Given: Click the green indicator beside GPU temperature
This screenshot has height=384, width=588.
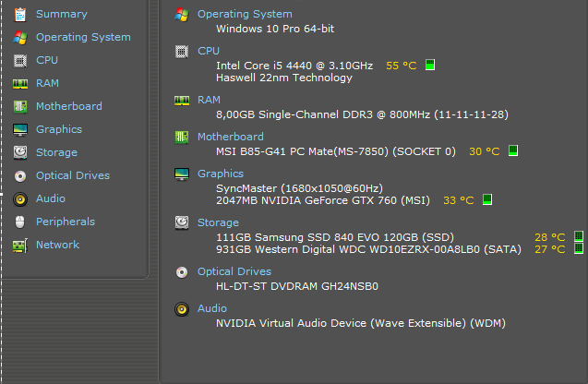Looking at the screenshot, I should [487, 199].
